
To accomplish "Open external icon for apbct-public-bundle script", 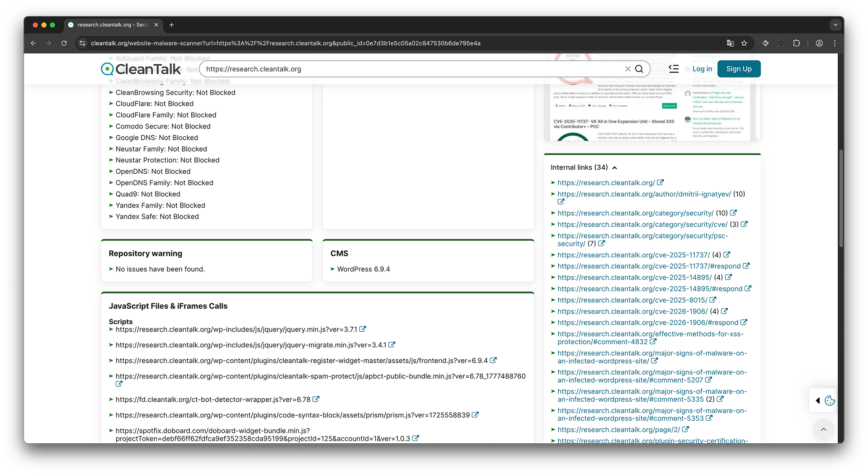I will (119, 384).
